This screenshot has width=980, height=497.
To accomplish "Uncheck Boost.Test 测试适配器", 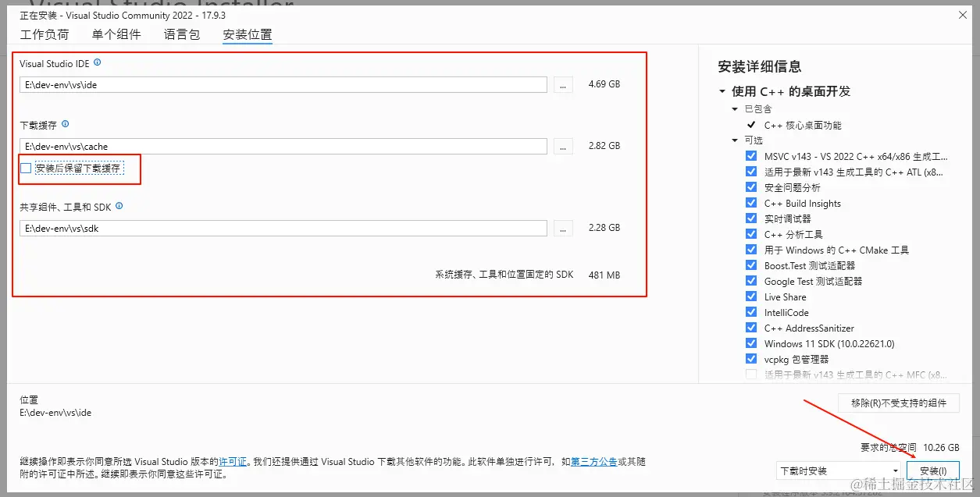I will click(x=751, y=265).
